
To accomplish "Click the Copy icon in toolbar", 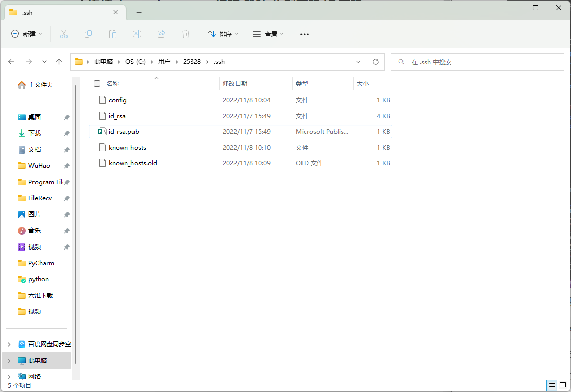I will pyautogui.click(x=88, y=34).
